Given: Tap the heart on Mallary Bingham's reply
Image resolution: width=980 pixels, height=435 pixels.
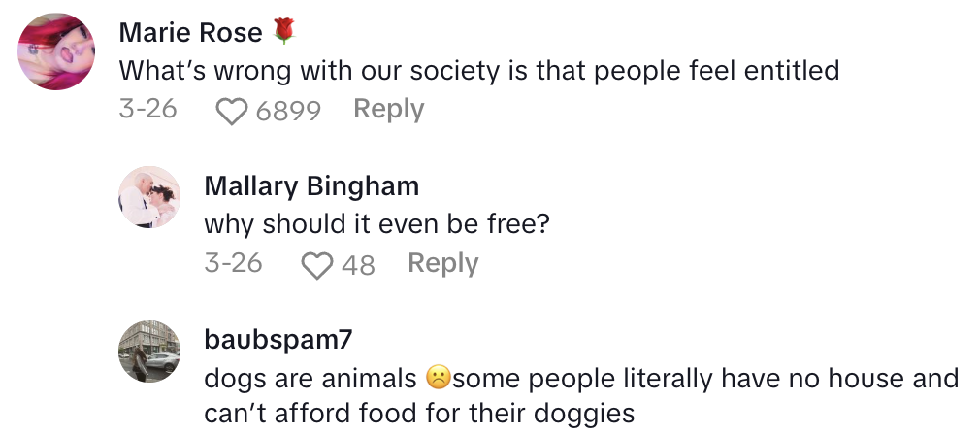Looking at the screenshot, I should pyautogui.click(x=316, y=265).
